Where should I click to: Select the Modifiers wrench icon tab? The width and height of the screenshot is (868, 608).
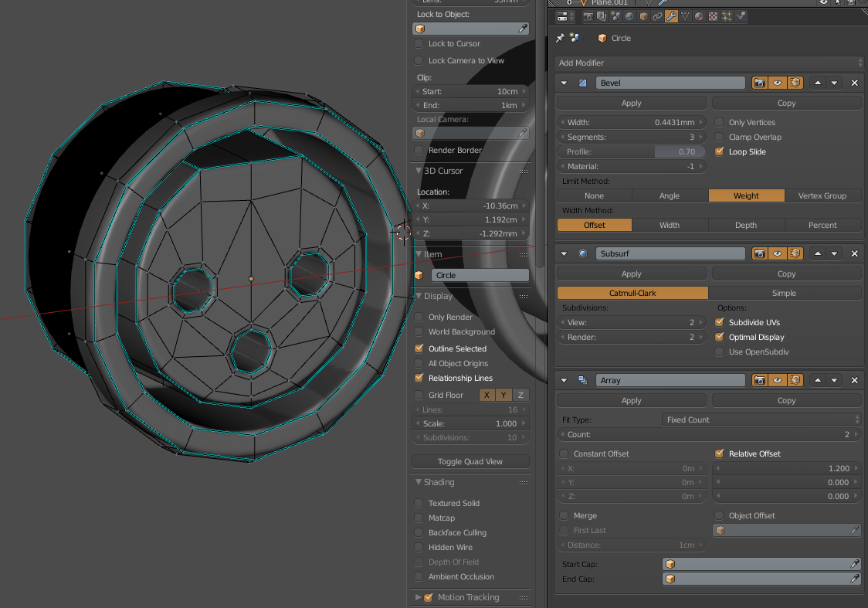pos(671,17)
